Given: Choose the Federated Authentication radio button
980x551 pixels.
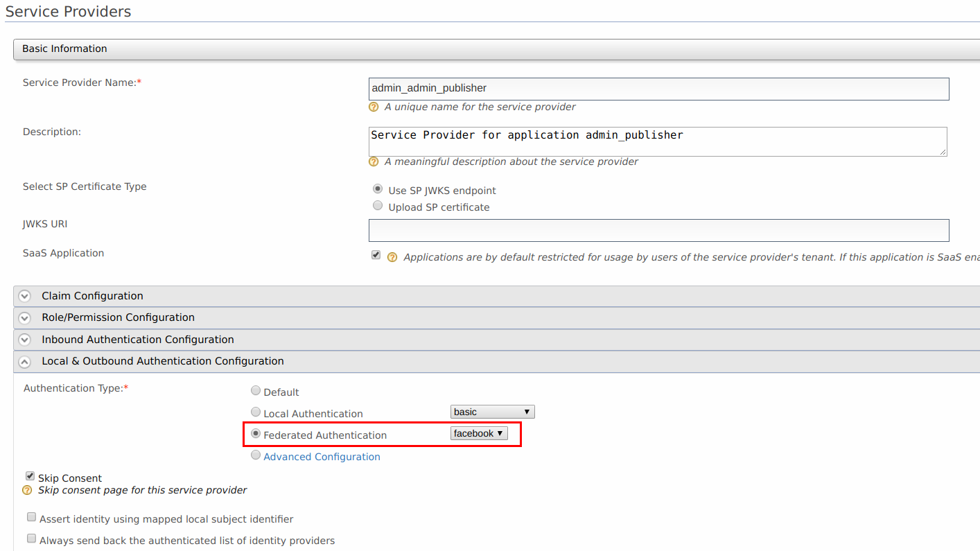Looking at the screenshot, I should click(256, 433).
